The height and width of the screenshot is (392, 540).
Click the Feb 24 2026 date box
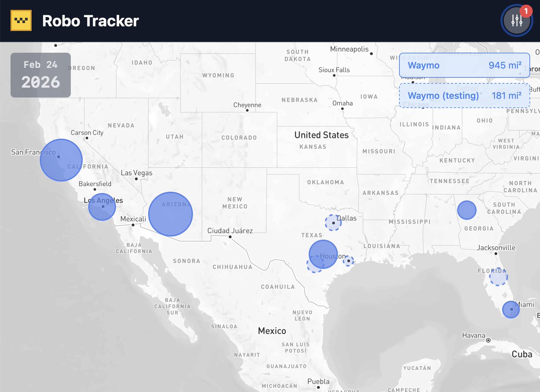point(40,75)
